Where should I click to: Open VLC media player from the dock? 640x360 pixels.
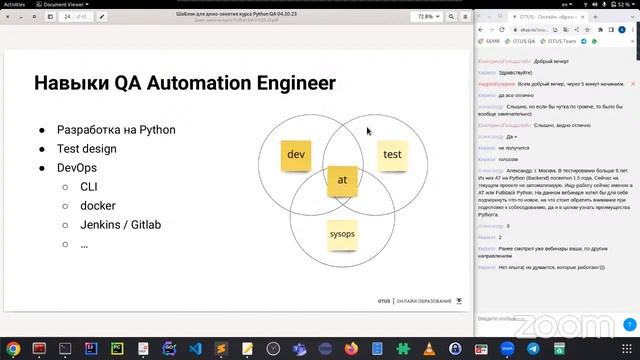(x=429, y=349)
